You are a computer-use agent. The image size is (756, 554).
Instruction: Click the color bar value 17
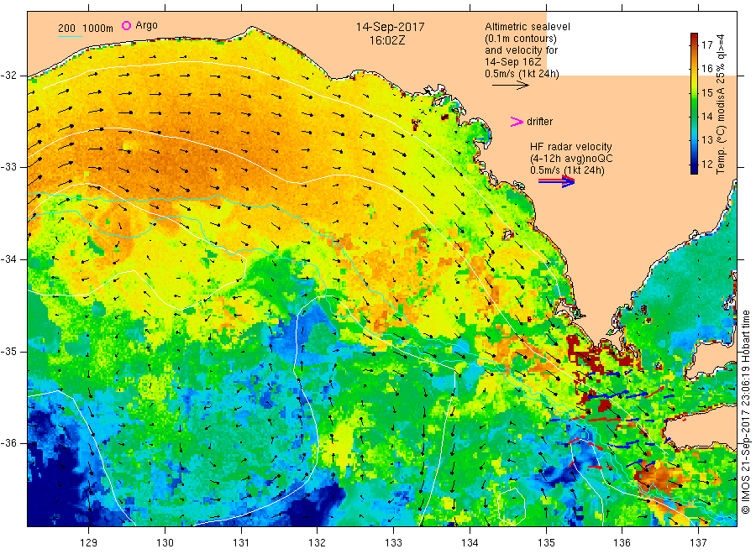706,45
